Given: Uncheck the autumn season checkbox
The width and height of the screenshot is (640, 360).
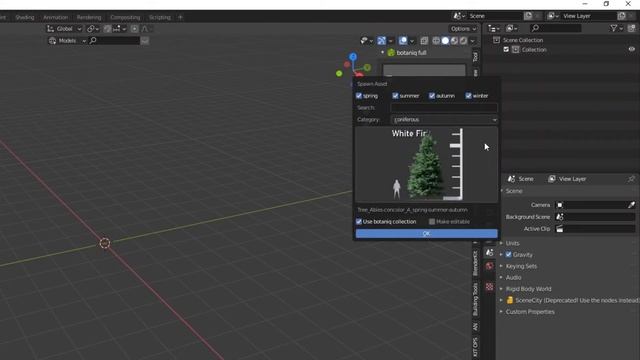Looking at the screenshot, I should [432, 96].
